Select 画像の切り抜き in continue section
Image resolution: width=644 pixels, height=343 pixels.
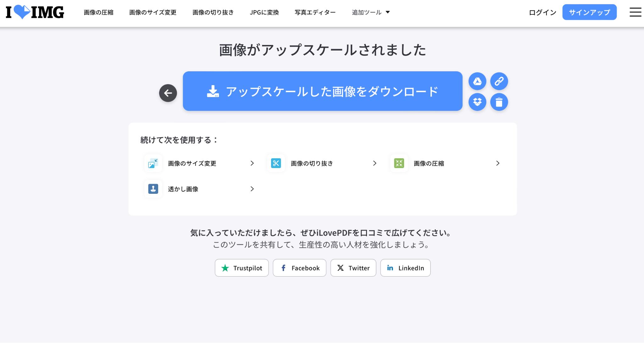(x=312, y=163)
